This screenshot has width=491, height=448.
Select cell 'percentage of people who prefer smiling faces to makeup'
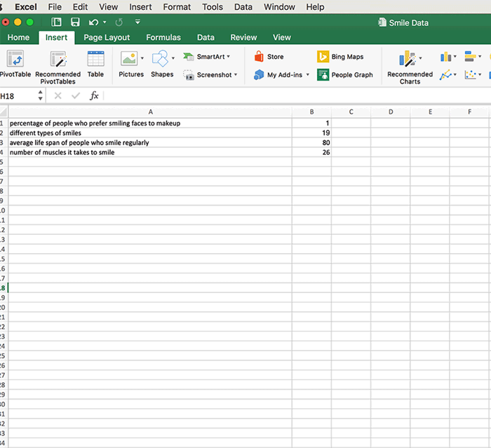150,123
